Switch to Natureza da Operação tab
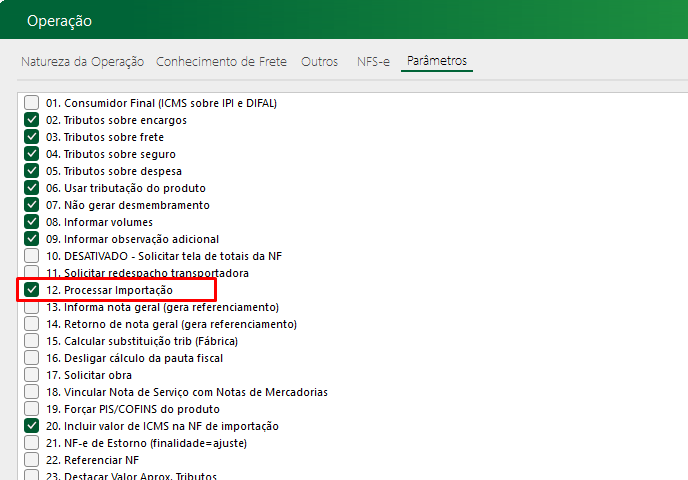Screen dimensions: 688x480 83,62
